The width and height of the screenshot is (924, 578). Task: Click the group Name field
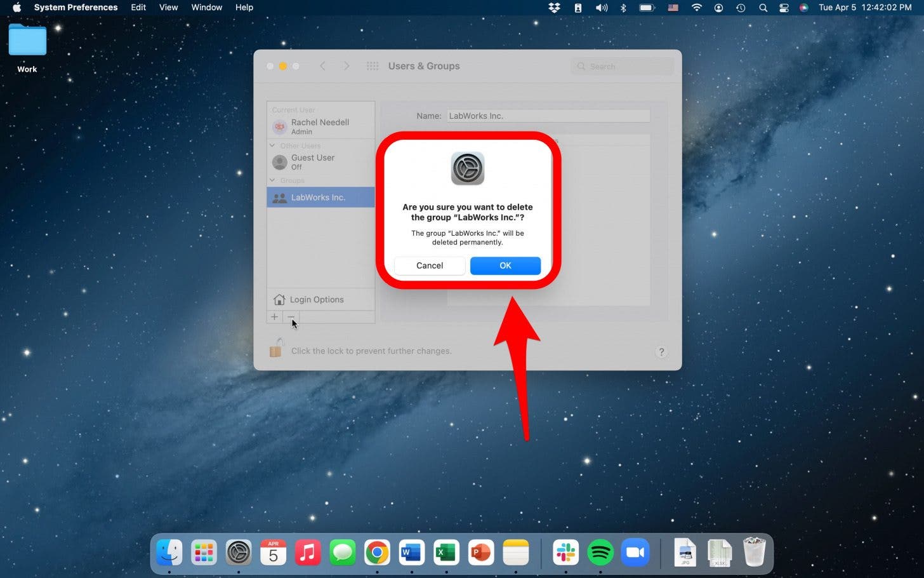(548, 116)
